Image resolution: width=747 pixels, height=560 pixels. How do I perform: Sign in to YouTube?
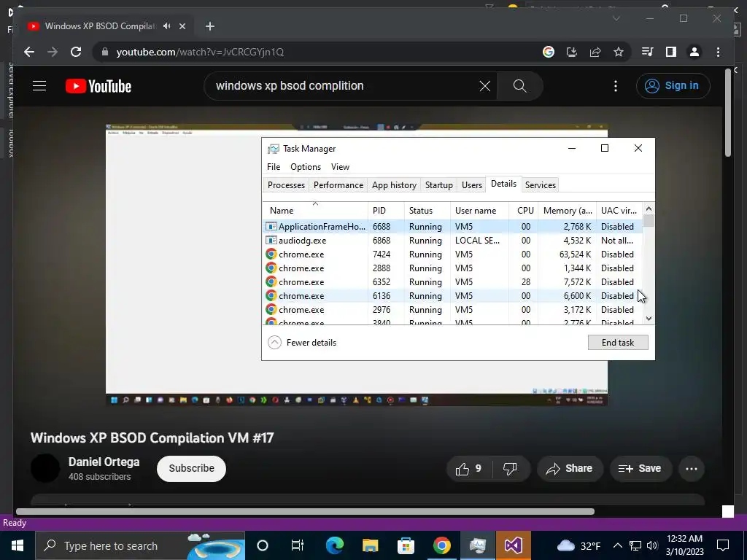point(673,86)
